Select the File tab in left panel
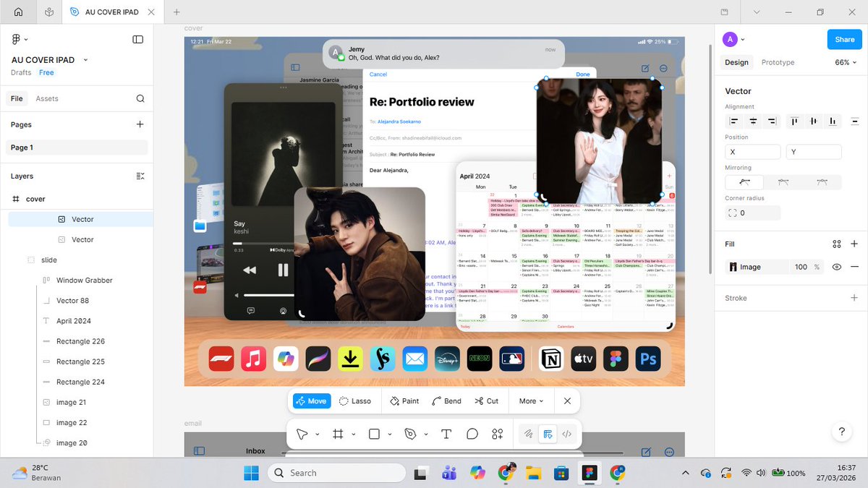 coord(17,98)
